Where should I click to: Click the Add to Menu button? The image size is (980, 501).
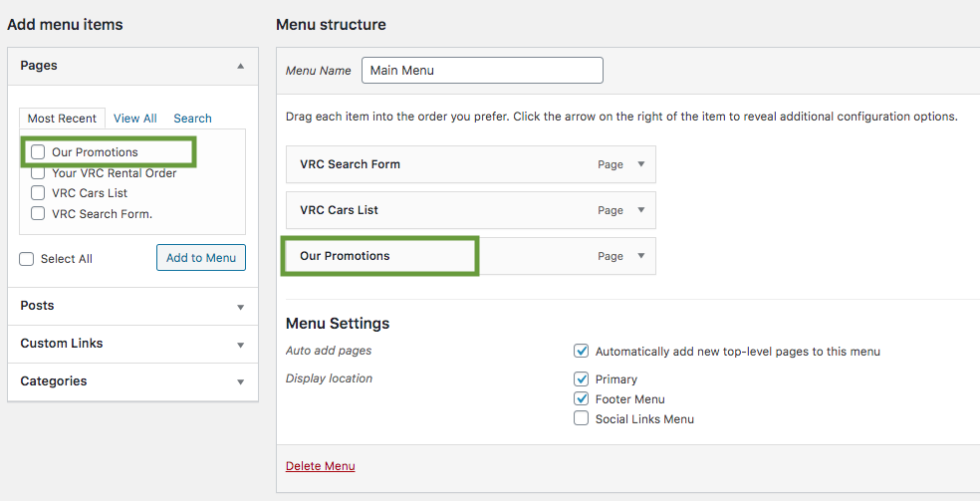tap(201, 257)
